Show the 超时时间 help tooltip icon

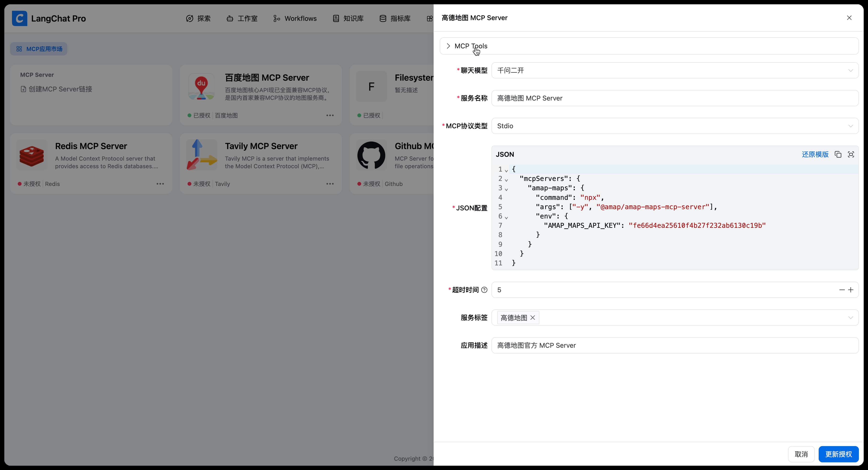tap(484, 290)
